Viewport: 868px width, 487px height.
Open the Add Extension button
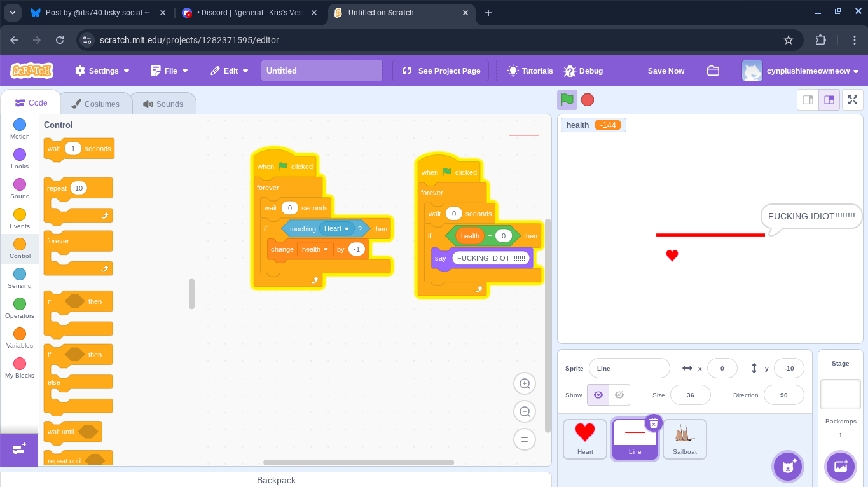pos(19,449)
